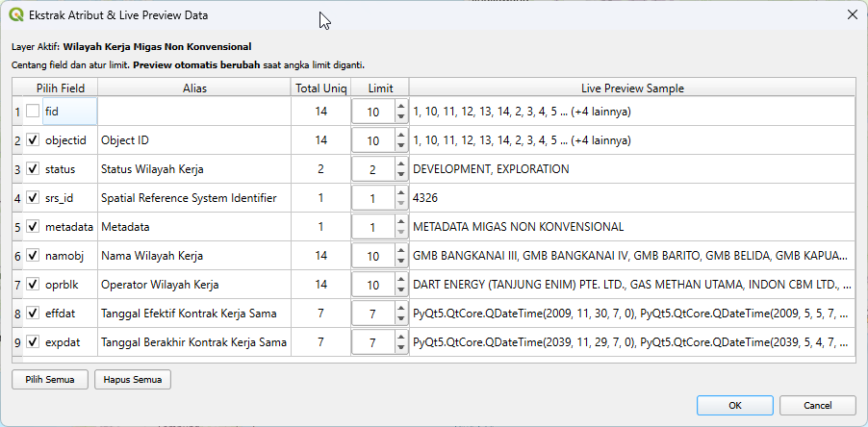Confirm with the OK button

pos(734,405)
